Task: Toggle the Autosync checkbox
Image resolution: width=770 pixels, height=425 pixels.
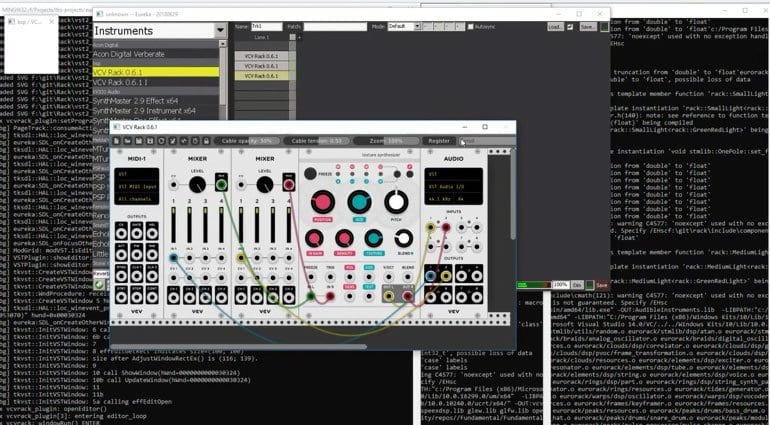Action: click(470, 27)
